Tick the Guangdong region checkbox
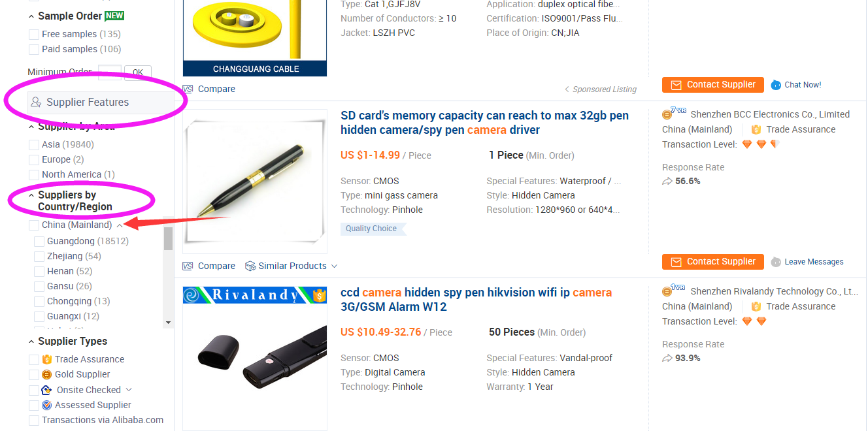Viewport: 868px width, 431px height. pyautogui.click(x=39, y=241)
